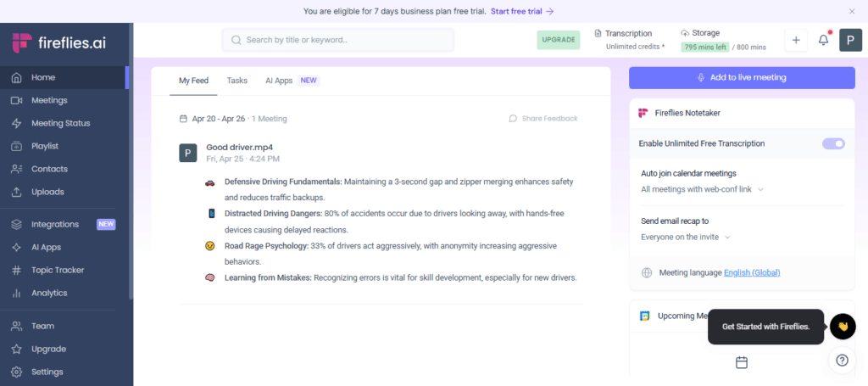Click the Settings gear icon
Screen dimensions: 868x386
tap(17, 372)
